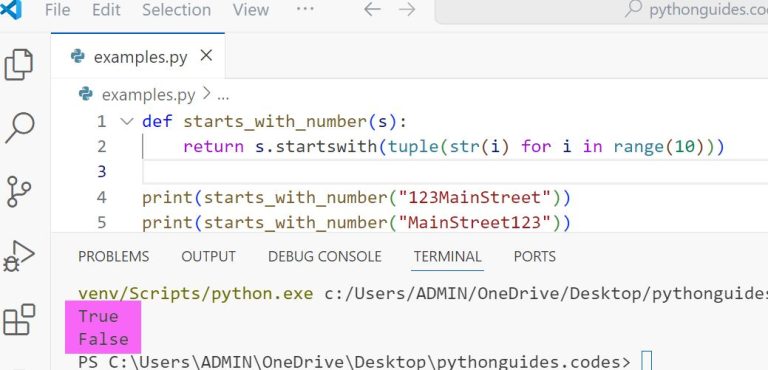
Task: Place cursor on empty line 3
Action: [455, 172]
